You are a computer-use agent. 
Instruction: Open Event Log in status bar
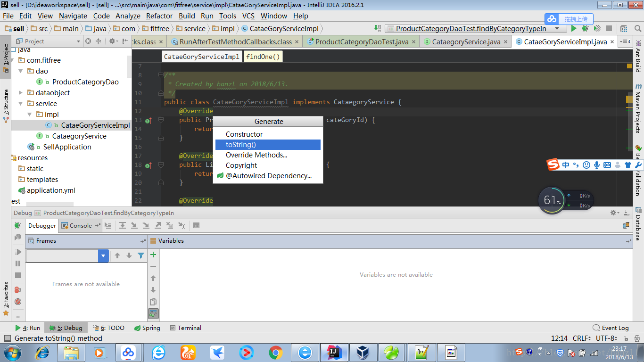(611, 328)
